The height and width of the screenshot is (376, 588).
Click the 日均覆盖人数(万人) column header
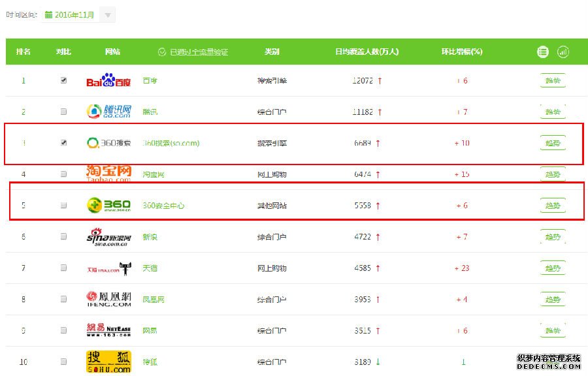(x=367, y=52)
